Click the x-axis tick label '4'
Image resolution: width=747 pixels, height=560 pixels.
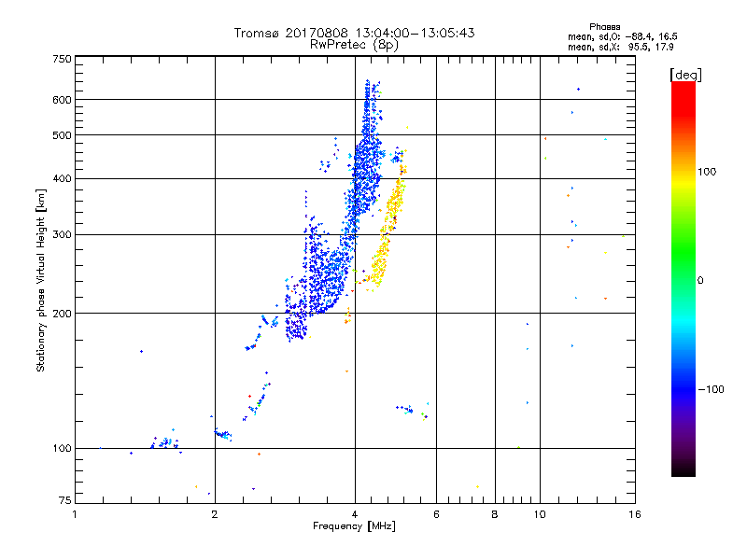coord(355,514)
